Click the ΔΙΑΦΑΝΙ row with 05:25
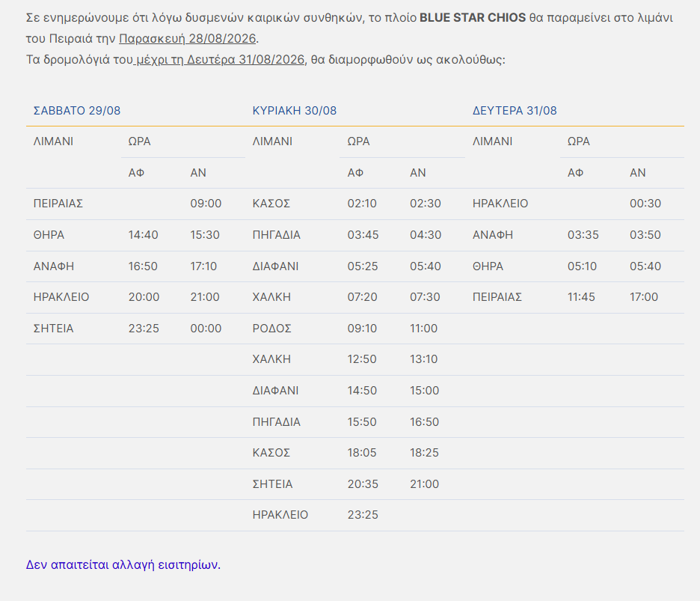The image size is (700, 601). 275,266
